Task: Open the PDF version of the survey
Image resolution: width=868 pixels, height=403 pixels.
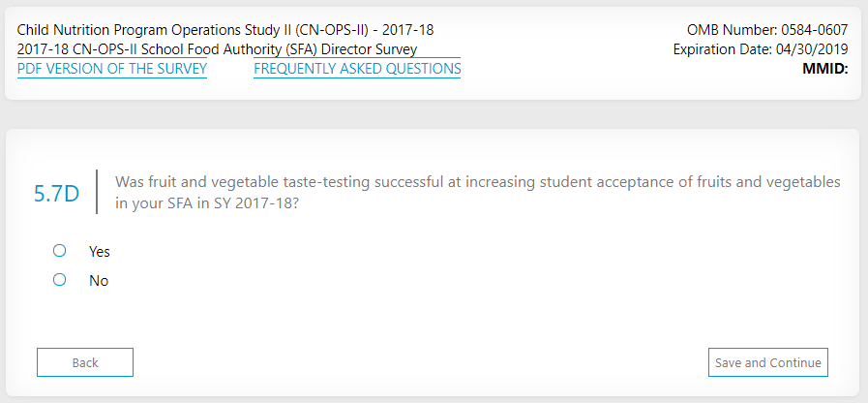Action: point(111,69)
